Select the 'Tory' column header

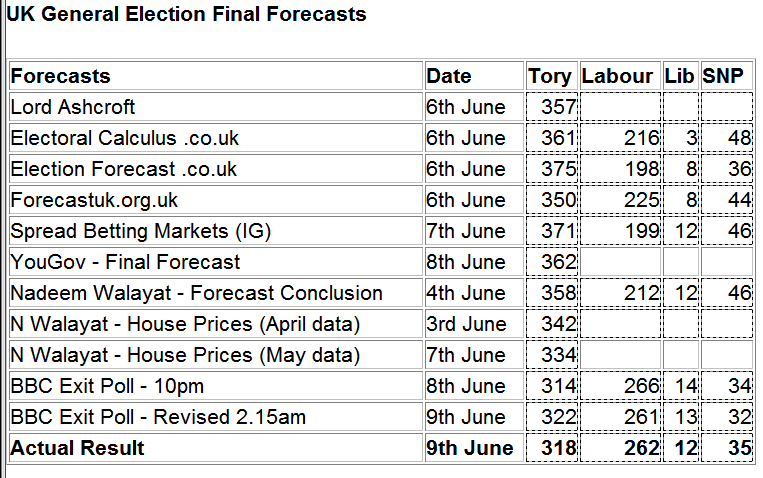[x=550, y=76]
